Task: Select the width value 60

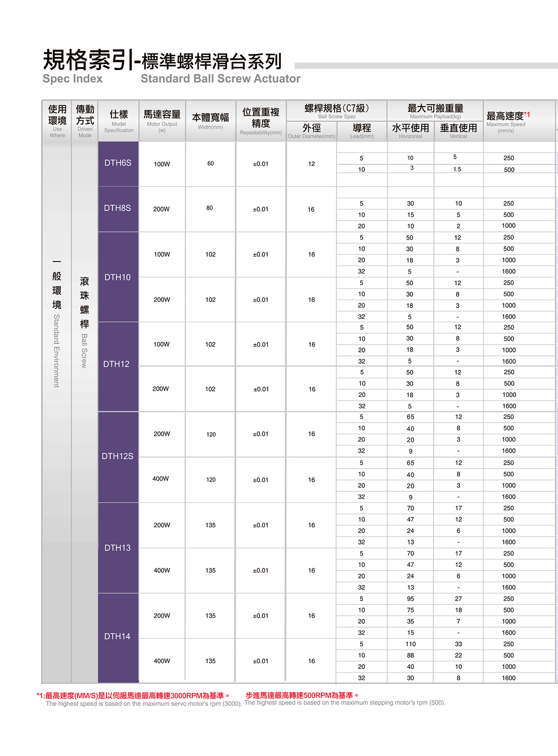Action: pos(210,164)
